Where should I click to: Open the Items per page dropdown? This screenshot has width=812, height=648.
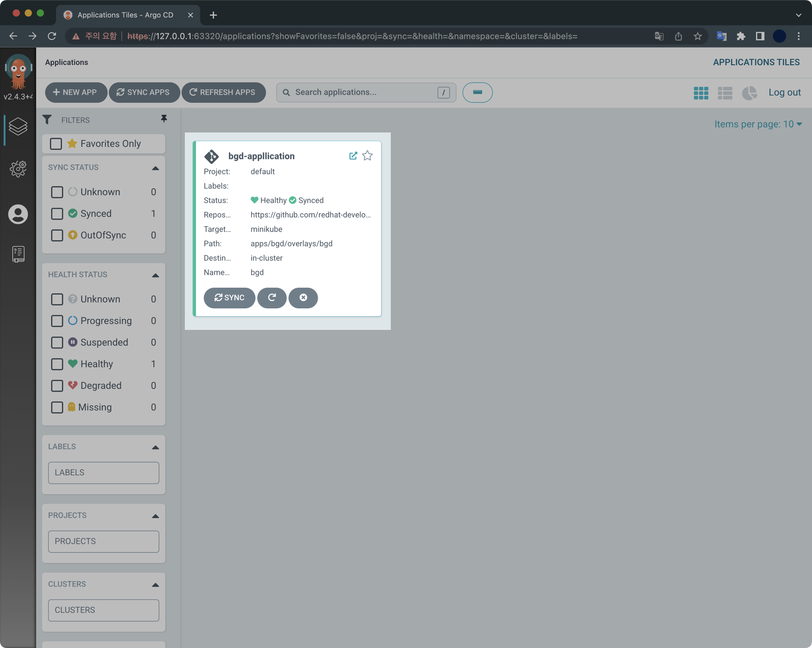pyautogui.click(x=758, y=124)
